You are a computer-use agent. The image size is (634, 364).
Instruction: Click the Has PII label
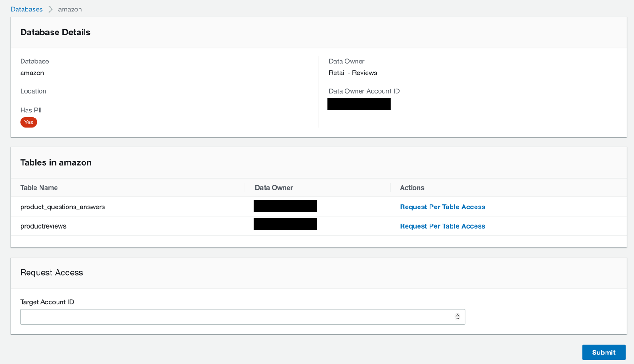click(x=31, y=110)
